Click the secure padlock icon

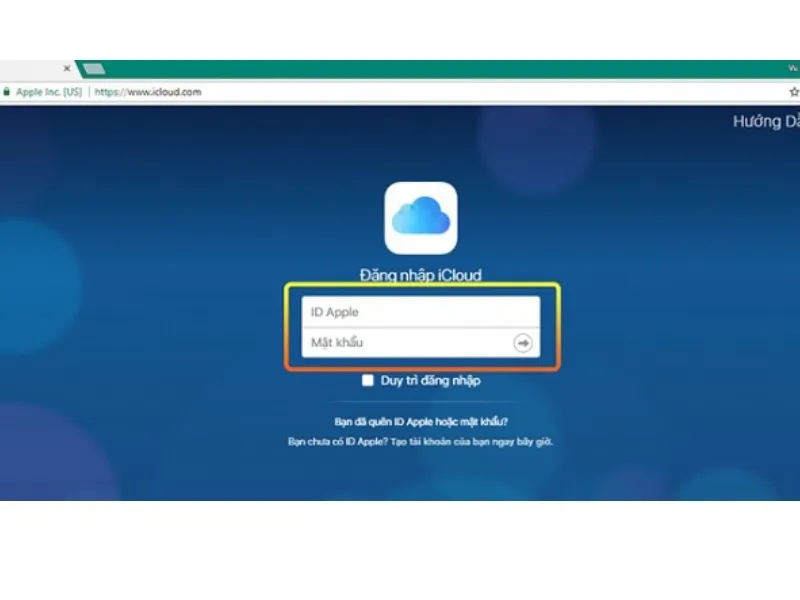pos(6,92)
